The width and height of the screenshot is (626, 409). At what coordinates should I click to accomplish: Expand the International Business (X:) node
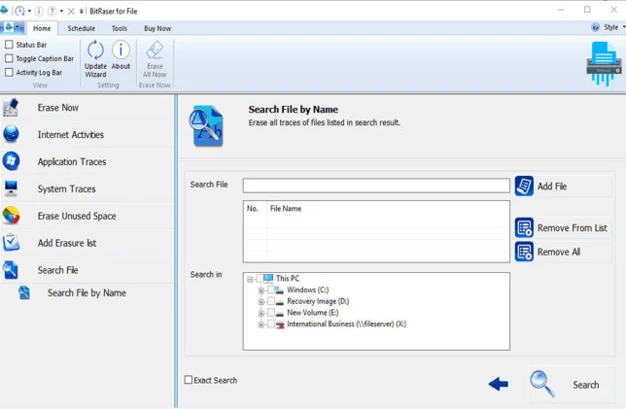(261, 324)
